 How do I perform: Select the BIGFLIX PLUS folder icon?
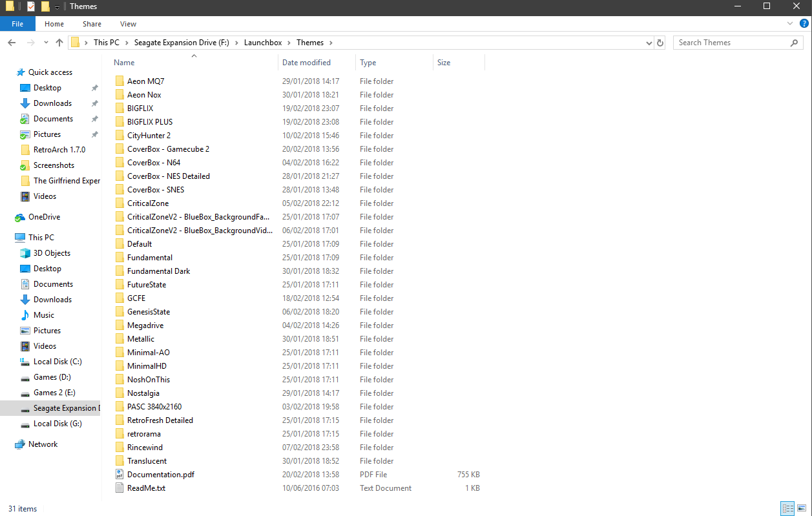pyautogui.click(x=119, y=122)
